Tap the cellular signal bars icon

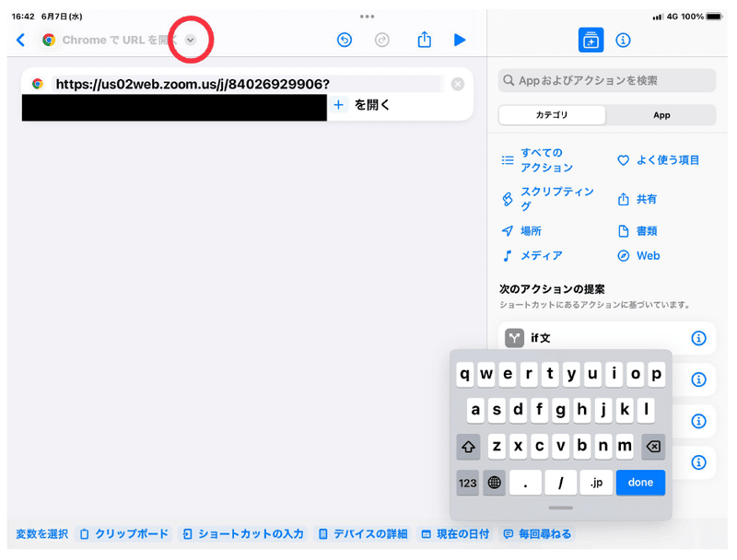click(x=658, y=17)
